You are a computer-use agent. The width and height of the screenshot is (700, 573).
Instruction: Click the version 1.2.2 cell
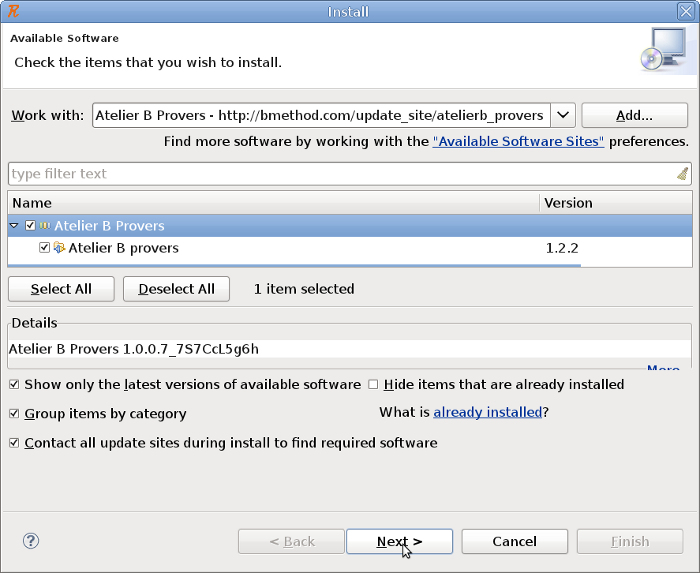[562, 248]
